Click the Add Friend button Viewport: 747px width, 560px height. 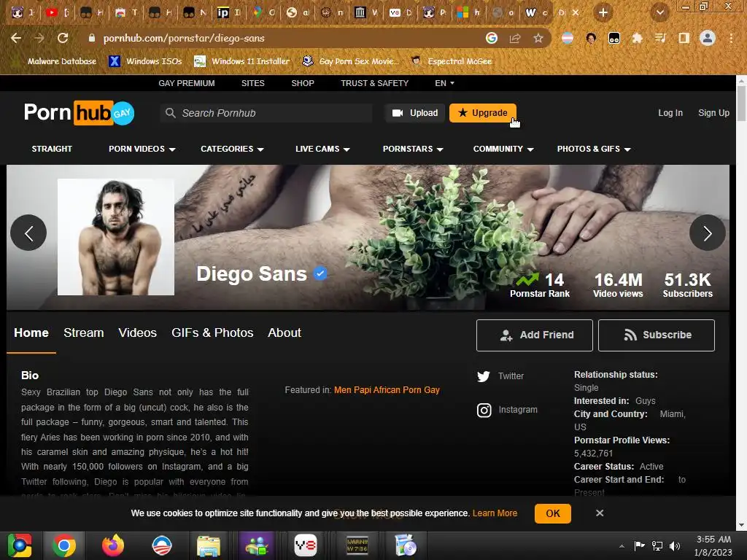pyautogui.click(x=535, y=335)
